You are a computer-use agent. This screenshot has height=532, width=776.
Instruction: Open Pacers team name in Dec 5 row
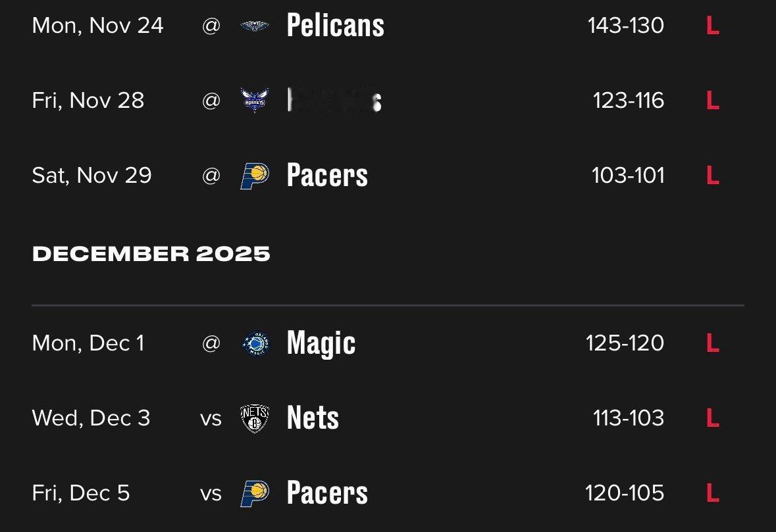(327, 493)
